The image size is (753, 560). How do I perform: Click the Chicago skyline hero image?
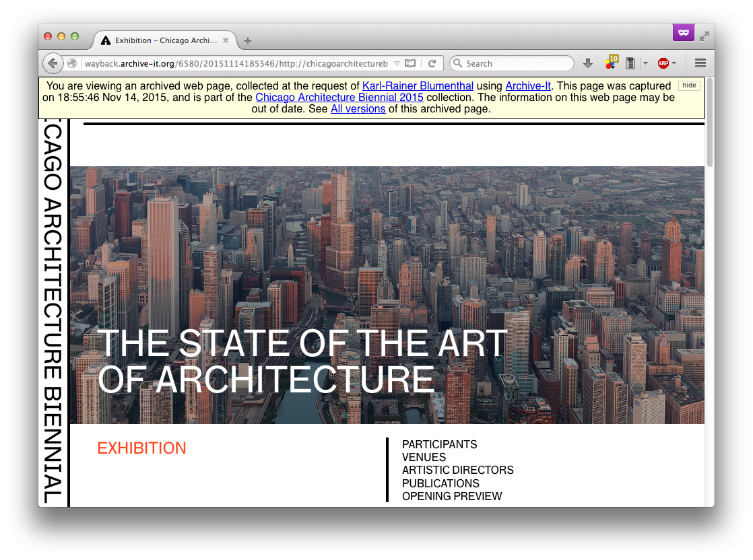pyautogui.click(x=387, y=295)
